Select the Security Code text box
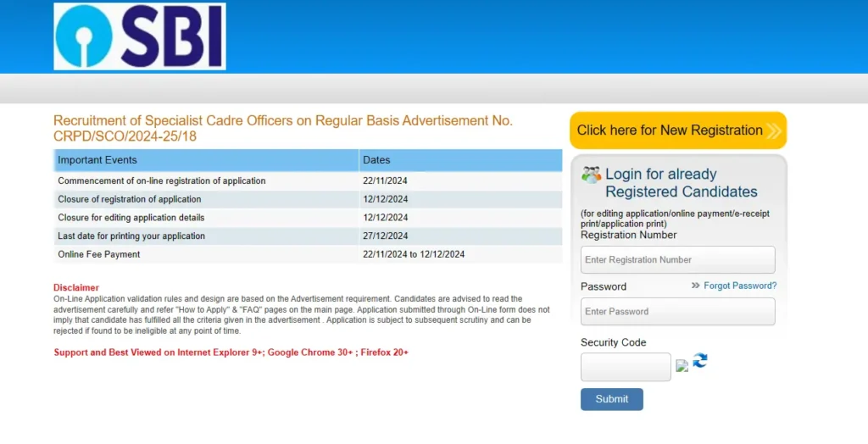 626,367
